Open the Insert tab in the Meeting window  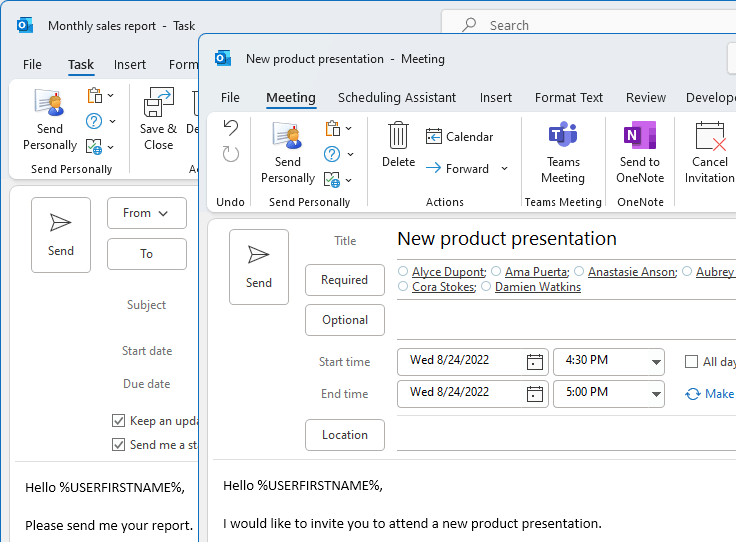point(496,98)
